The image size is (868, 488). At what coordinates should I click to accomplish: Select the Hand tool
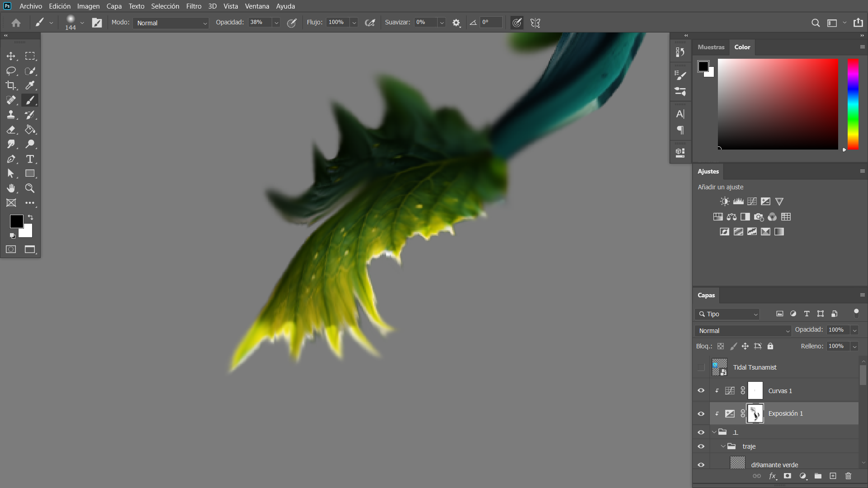(11, 188)
